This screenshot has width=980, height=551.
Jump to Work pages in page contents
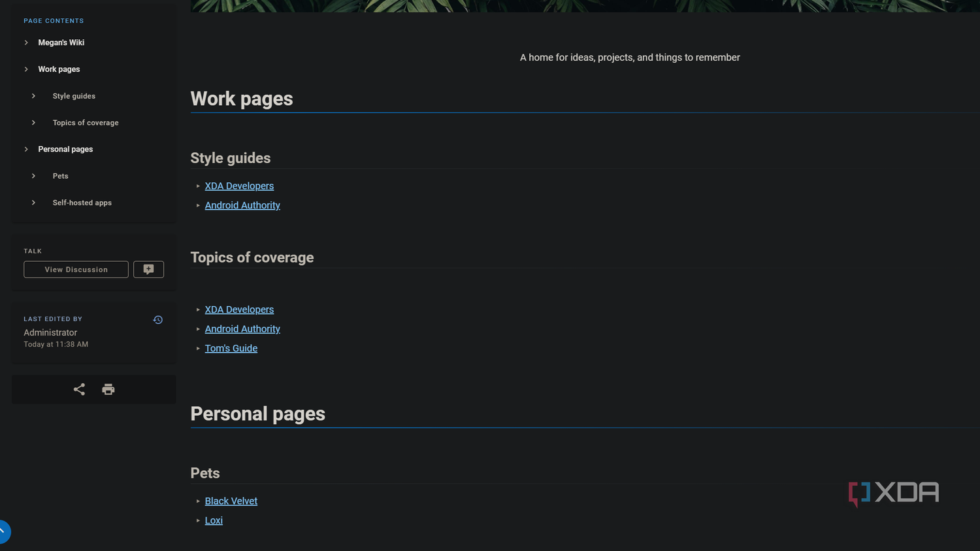[x=59, y=69]
